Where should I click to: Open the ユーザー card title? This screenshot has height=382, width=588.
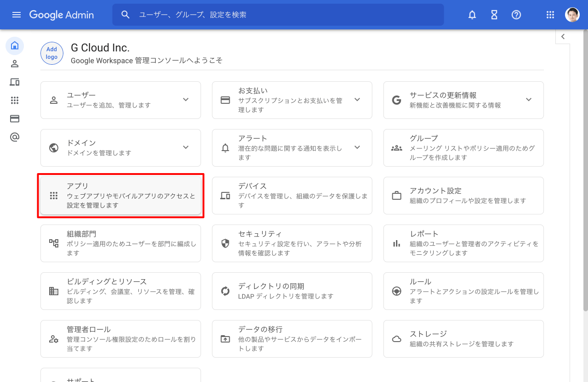[x=81, y=95]
